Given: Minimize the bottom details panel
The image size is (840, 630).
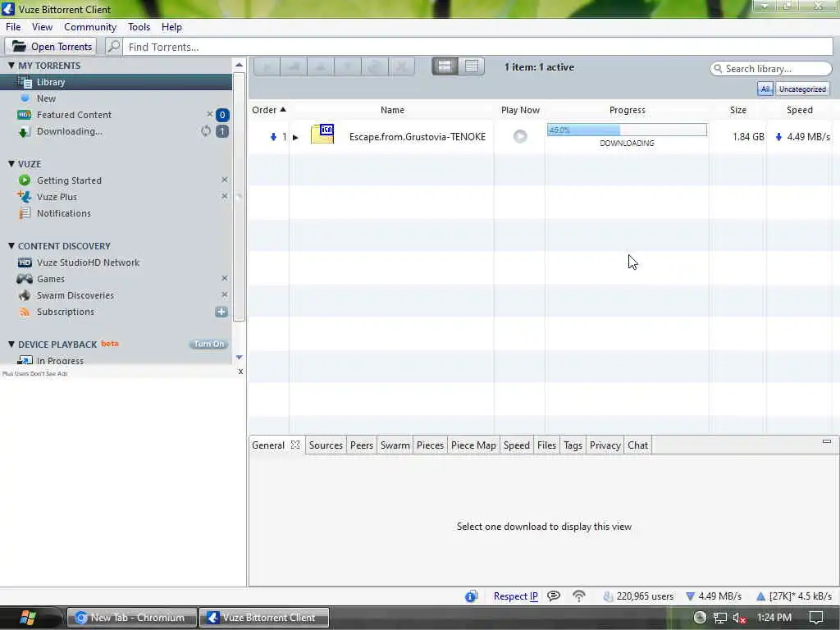Looking at the screenshot, I should [827, 441].
